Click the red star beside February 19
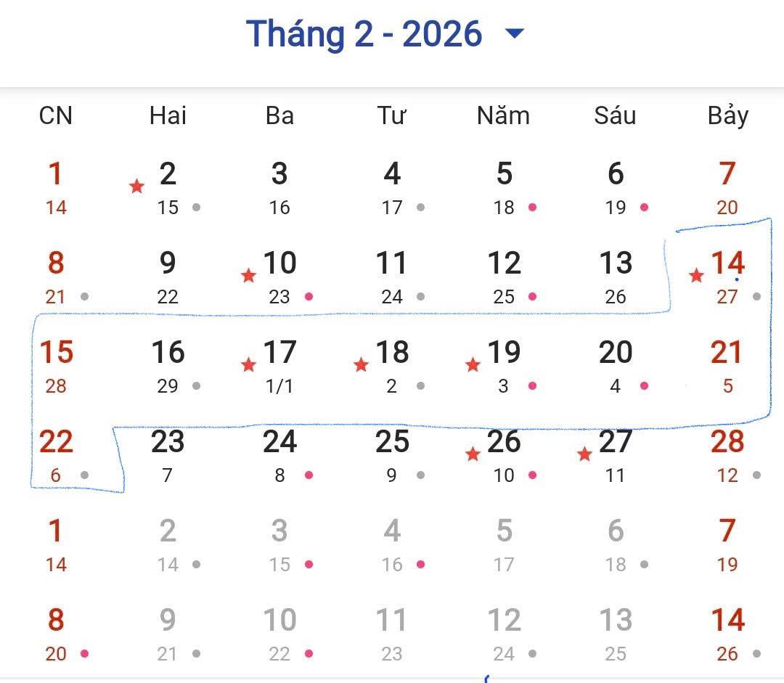784x683 pixels. coord(473,365)
